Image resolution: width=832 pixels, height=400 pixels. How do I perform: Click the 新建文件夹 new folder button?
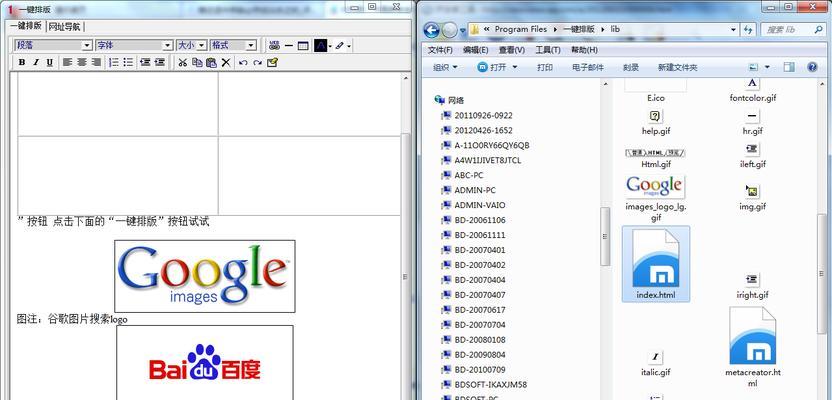click(x=678, y=67)
